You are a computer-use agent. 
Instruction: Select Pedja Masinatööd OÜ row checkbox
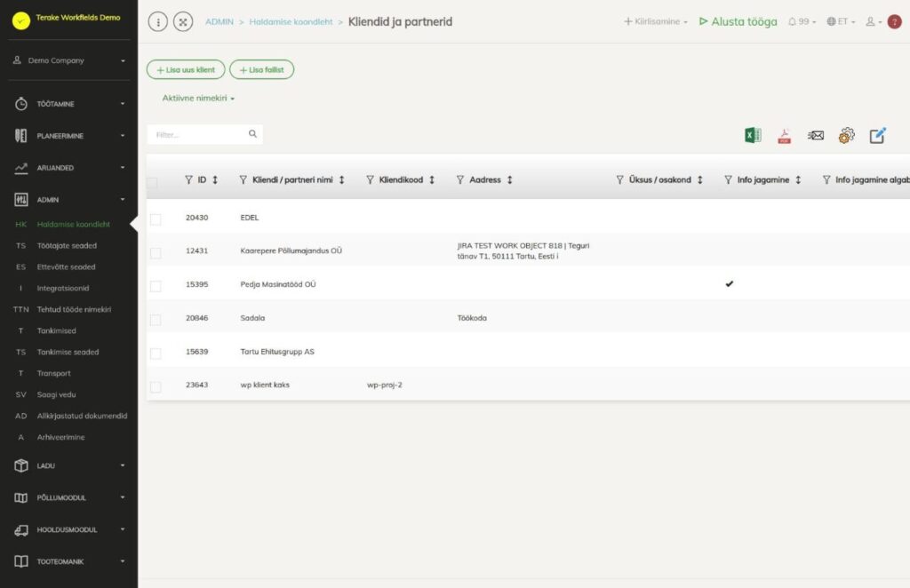pos(156,286)
